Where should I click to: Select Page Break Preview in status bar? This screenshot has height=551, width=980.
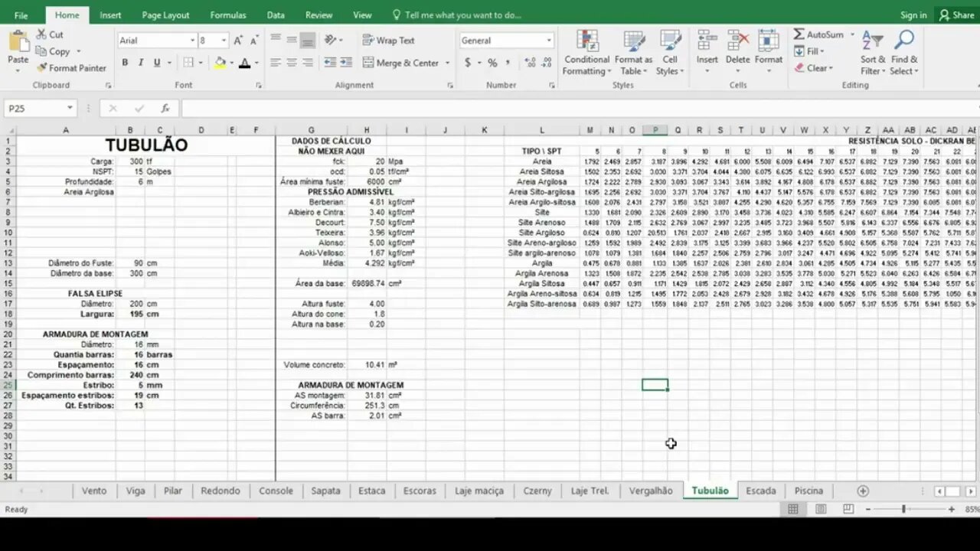tap(848, 509)
